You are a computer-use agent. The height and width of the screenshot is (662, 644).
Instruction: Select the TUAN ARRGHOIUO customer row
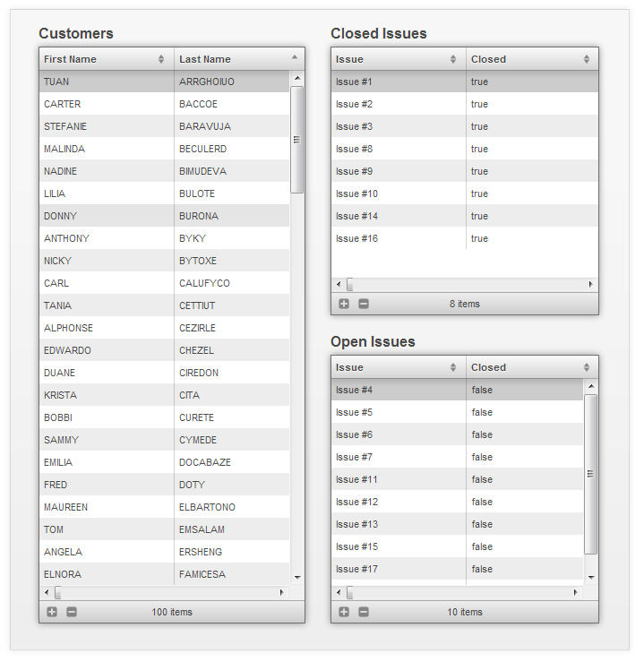165,82
